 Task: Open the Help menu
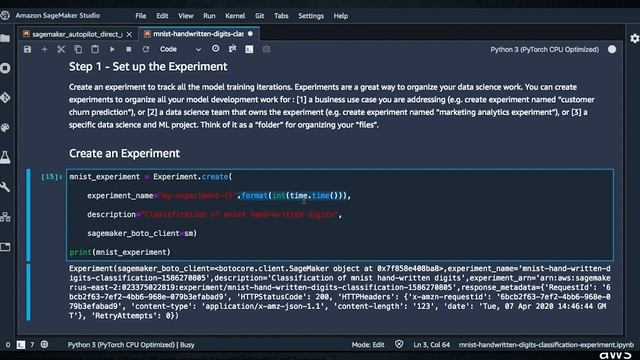[x=340, y=16]
